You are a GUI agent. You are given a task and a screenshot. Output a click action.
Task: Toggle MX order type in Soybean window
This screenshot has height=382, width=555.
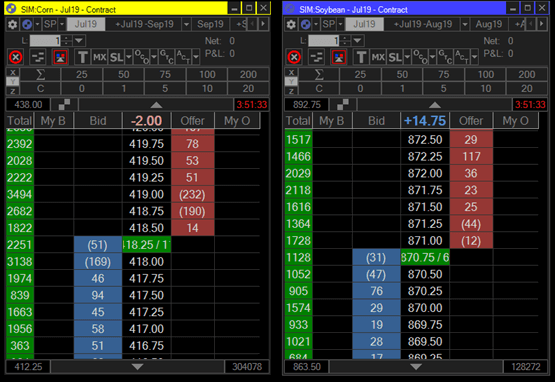[x=378, y=57]
